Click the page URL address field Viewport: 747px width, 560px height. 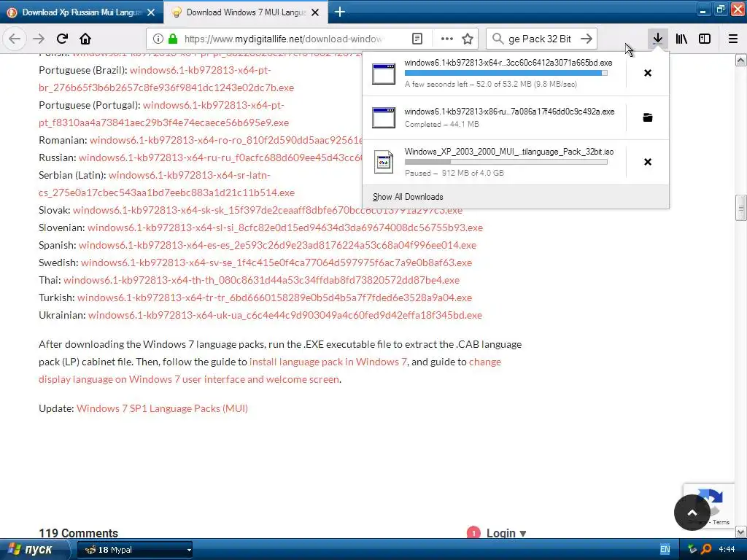[284, 39]
